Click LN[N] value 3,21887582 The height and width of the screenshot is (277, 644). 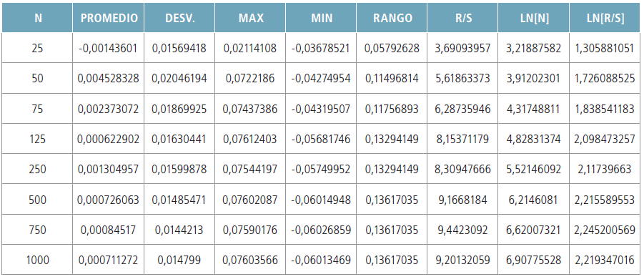click(533, 48)
